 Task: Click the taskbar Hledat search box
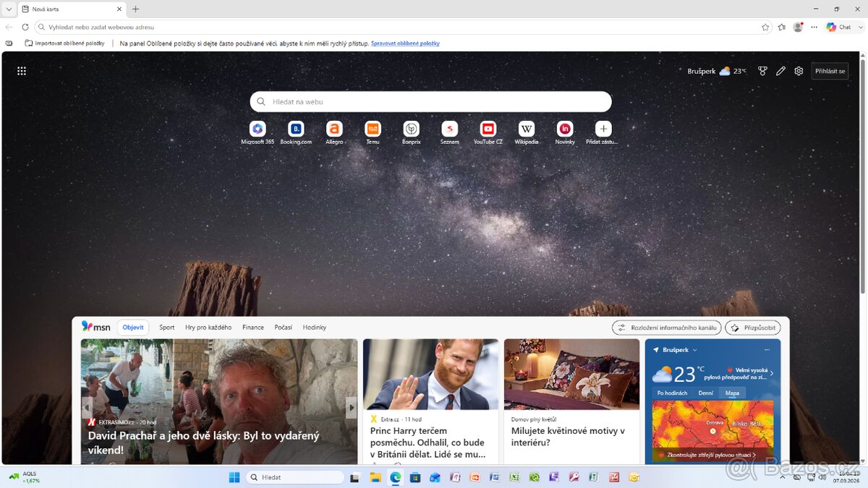click(x=295, y=477)
